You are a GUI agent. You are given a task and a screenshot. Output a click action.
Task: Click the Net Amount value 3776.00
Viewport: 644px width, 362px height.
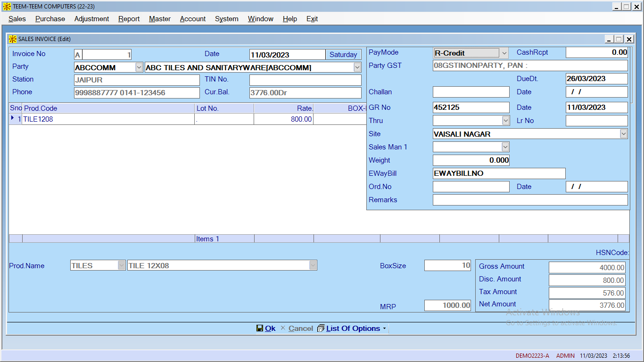(x=587, y=305)
